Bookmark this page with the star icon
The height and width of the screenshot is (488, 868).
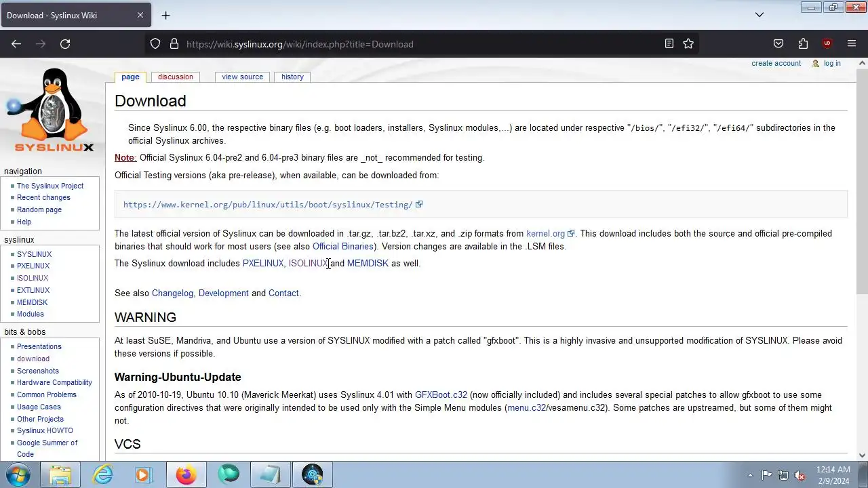[x=688, y=44]
